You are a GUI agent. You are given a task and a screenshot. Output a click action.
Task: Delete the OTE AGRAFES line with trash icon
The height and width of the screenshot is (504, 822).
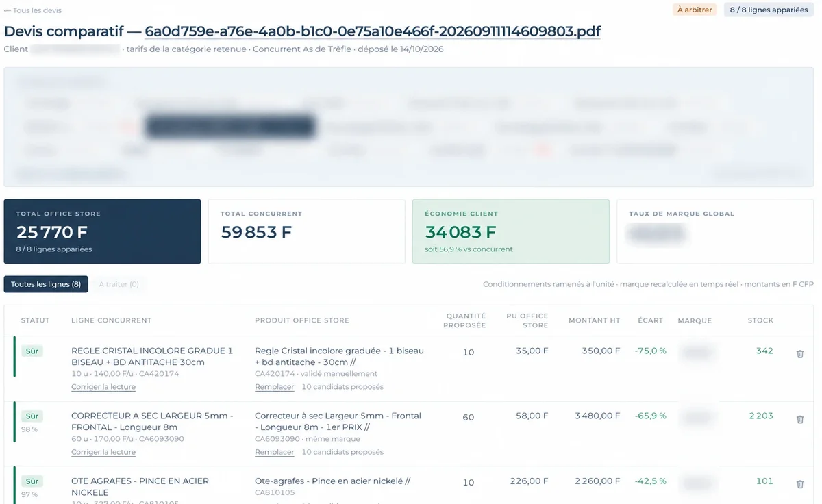pyautogui.click(x=799, y=484)
